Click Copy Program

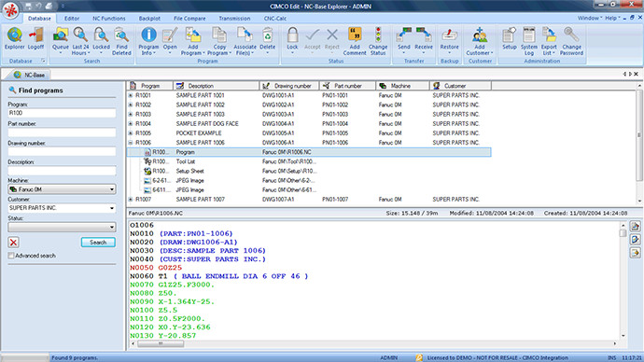pos(219,41)
